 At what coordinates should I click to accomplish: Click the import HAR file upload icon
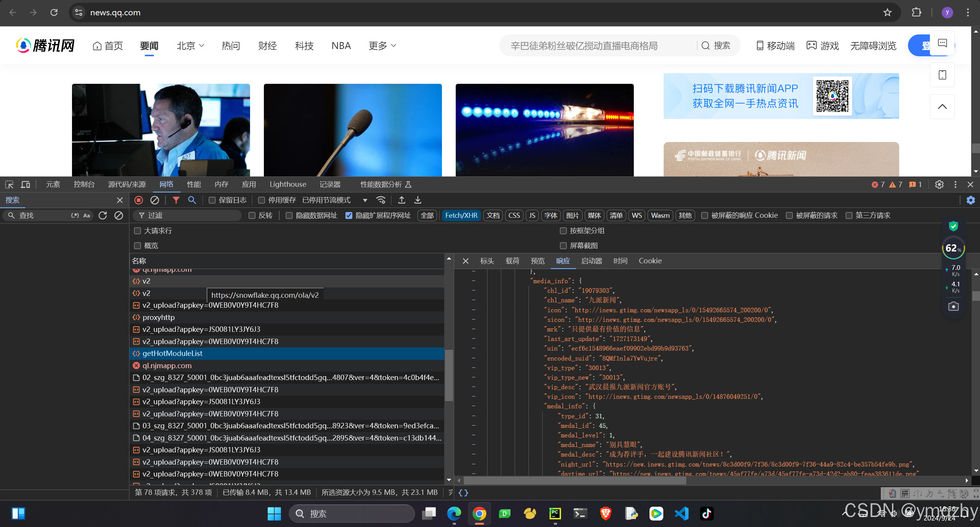[x=401, y=200]
